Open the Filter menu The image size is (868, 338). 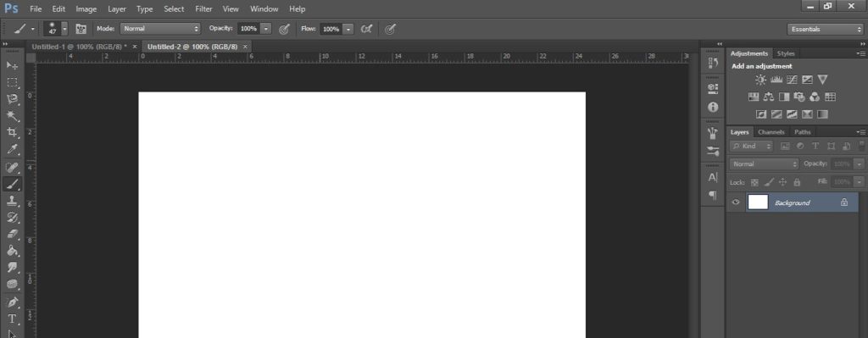pyautogui.click(x=203, y=8)
